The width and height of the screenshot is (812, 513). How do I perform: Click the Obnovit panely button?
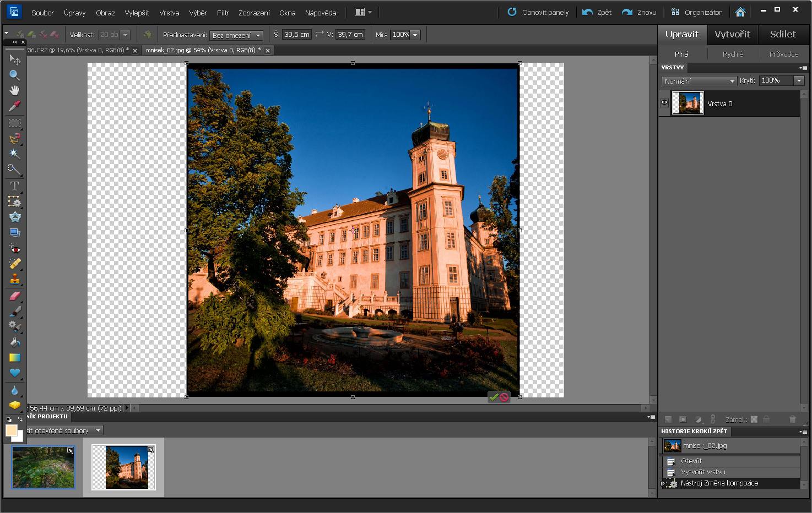538,12
